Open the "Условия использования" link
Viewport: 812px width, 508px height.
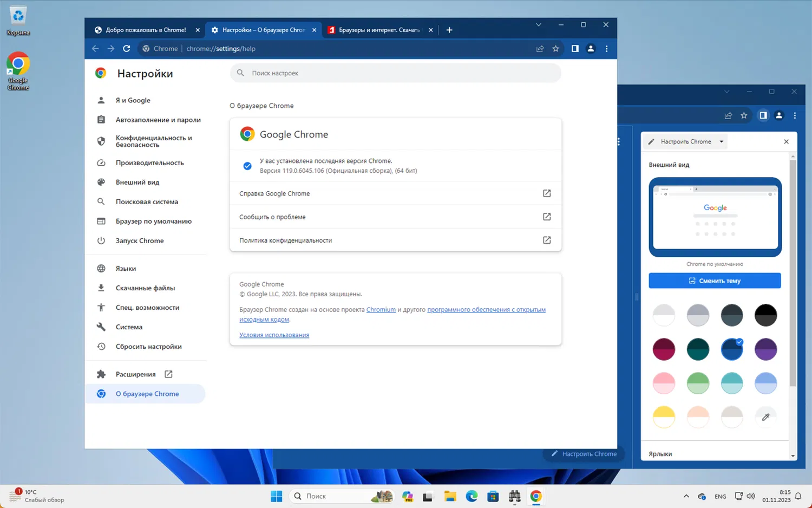(x=274, y=335)
